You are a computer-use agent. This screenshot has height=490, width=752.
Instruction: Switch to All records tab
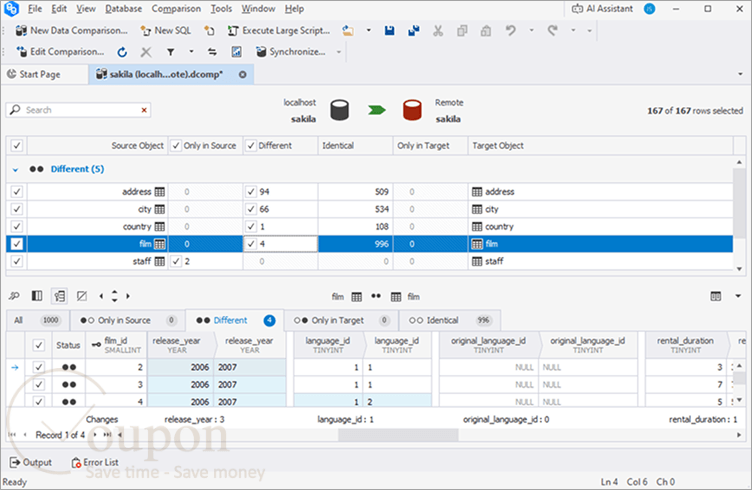[x=36, y=320]
